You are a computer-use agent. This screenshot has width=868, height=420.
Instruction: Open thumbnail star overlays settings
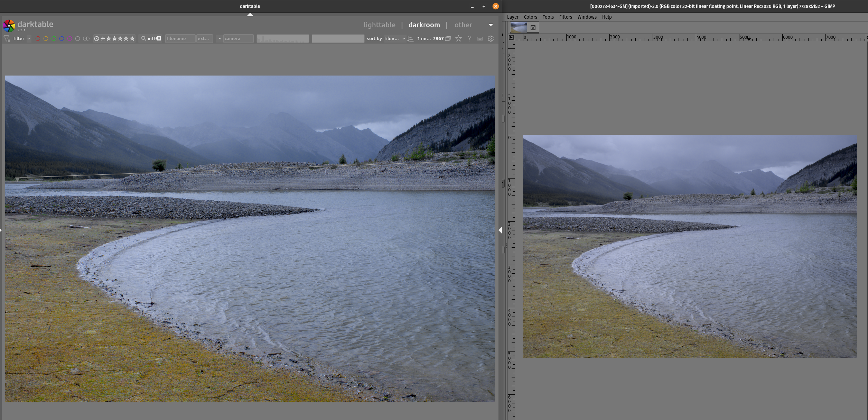[x=458, y=38]
